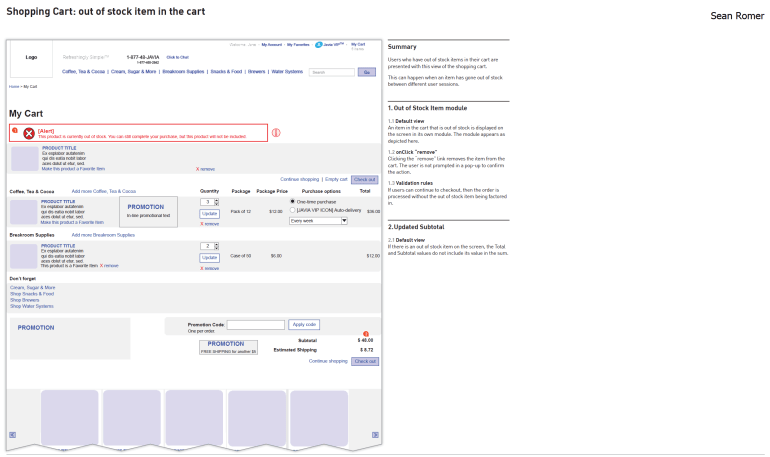
Task: Click the alert error X icon
Action: 29,133
